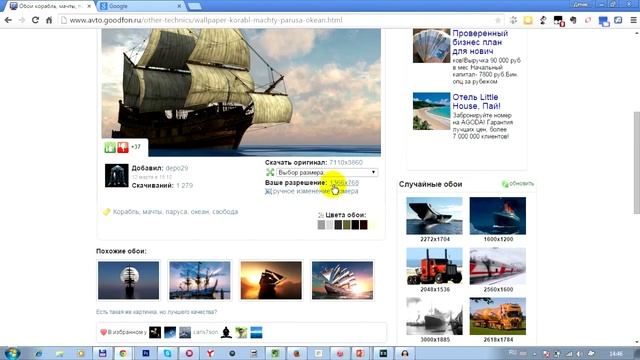Open the train wallpaper labeled 2560x1600
Screen dimensions: 640x360
tap(498, 266)
